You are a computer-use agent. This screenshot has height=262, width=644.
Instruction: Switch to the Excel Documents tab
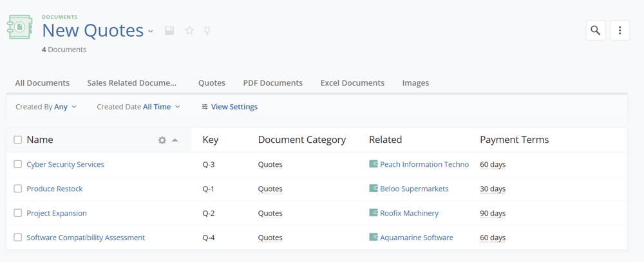tap(352, 83)
